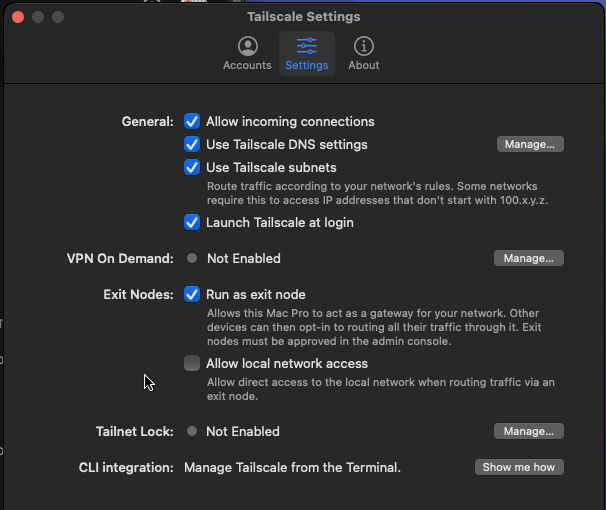This screenshot has width=606, height=510.
Task: Disable Use Tailscale subnets
Action: [192, 168]
